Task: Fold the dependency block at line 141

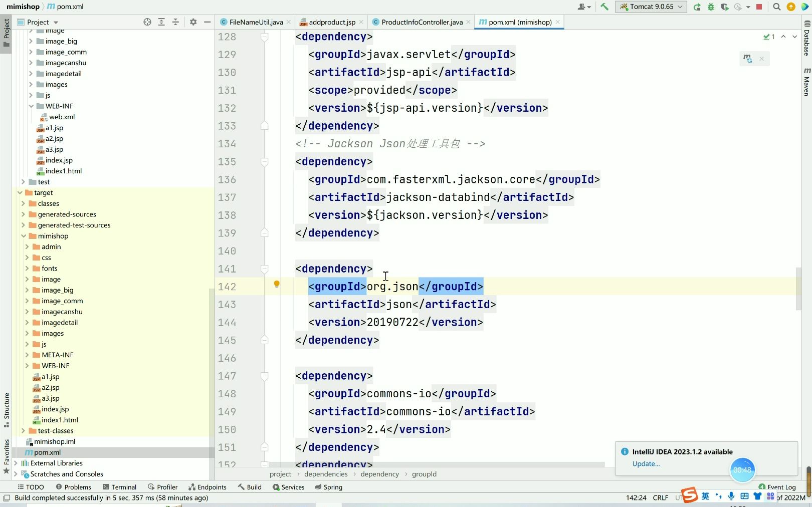Action: [264, 269]
